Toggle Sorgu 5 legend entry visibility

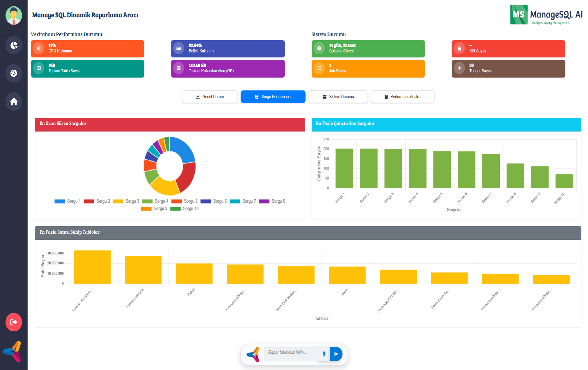pyautogui.click(x=184, y=201)
